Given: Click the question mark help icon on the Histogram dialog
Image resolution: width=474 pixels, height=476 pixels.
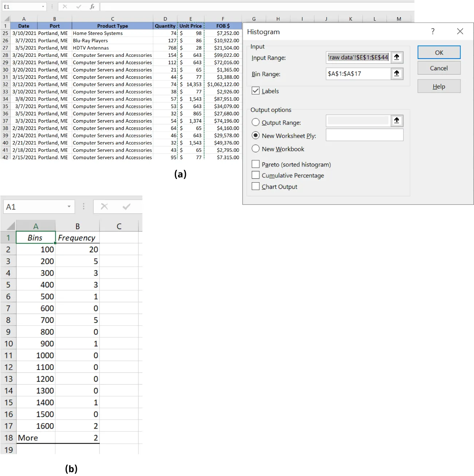Looking at the screenshot, I should click(432, 31).
